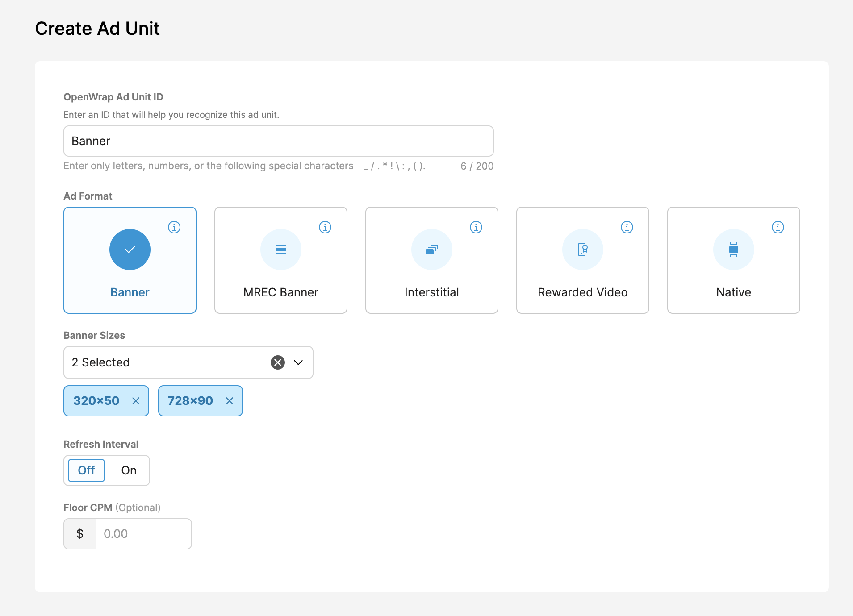The image size is (853, 616).
Task: Choose the Interstitial ad format icon
Action: (431, 250)
